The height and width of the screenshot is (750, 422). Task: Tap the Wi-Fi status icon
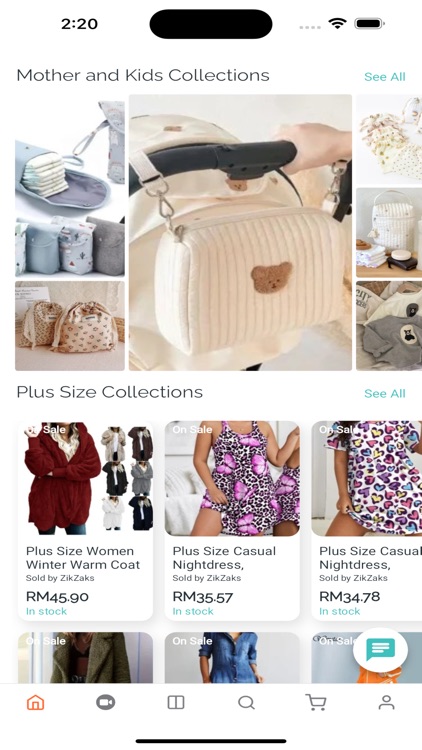click(x=337, y=23)
